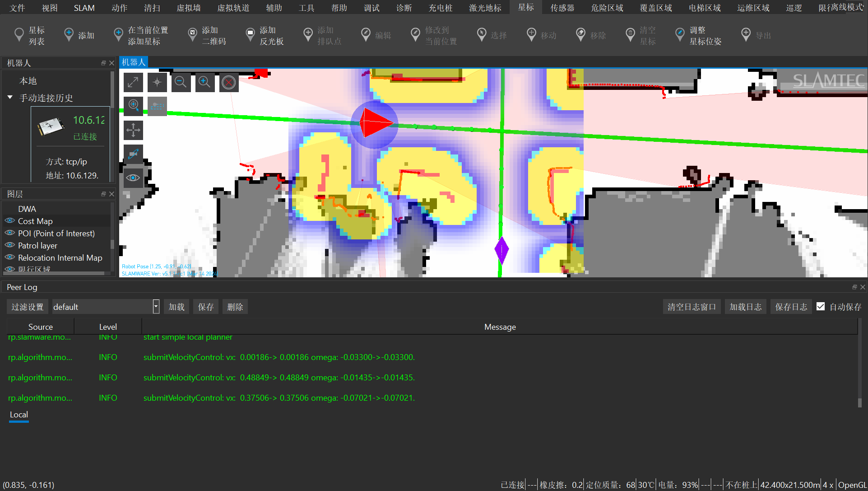Image resolution: width=868 pixels, height=491 pixels.
Task: Click the fit map to window icon
Action: pos(133,82)
